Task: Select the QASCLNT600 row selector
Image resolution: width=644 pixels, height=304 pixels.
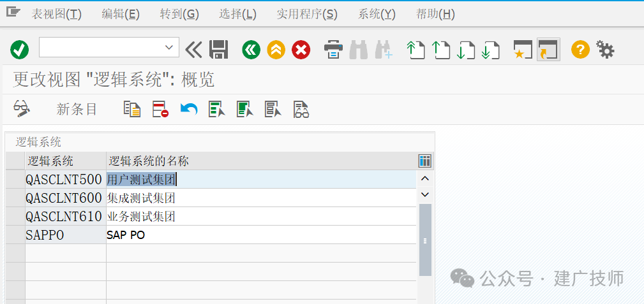Action: coord(15,198)
